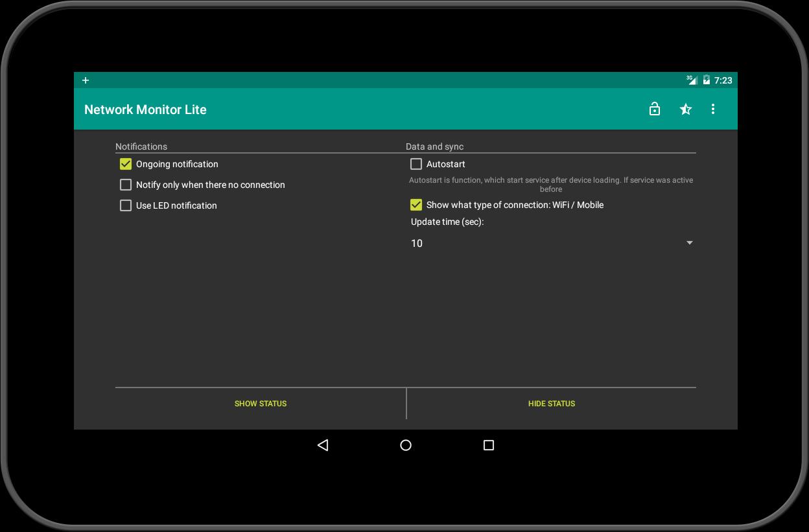
Task: Tap the recent apps square button
Action: coord(489,445)
